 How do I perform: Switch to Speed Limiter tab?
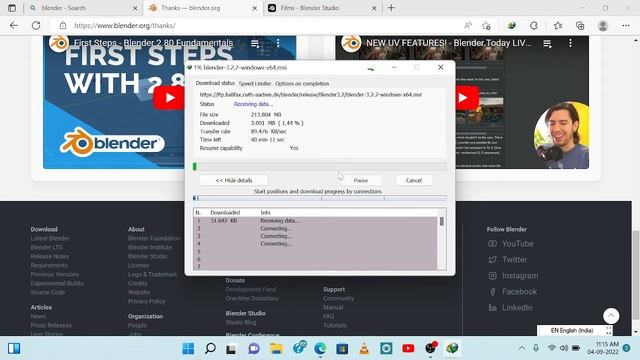coord(255,84)
